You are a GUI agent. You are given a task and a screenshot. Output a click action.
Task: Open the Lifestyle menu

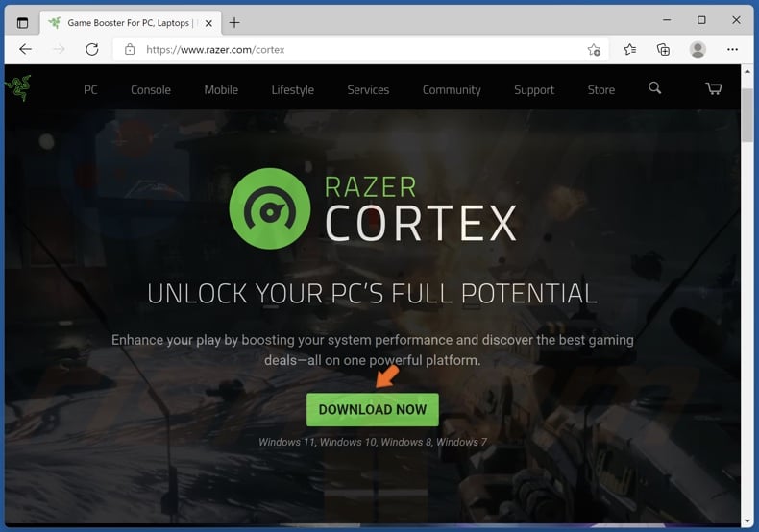click(x=293, y=90)
